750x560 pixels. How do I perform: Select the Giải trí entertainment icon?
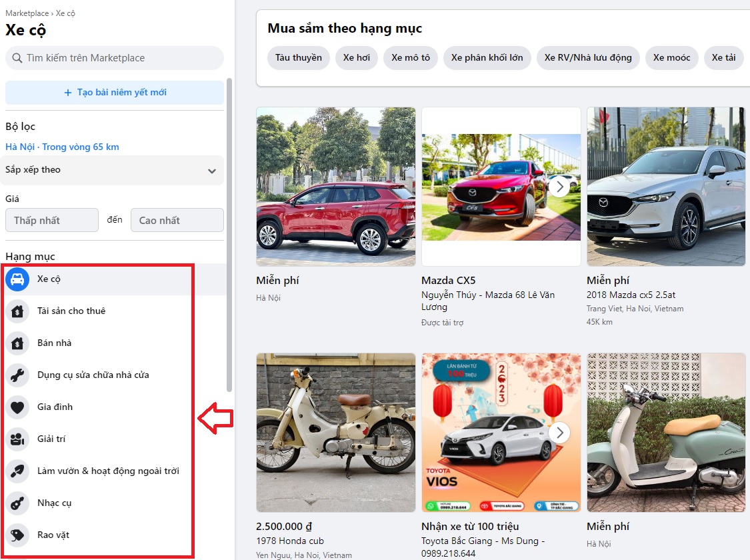tap(18, 439)
